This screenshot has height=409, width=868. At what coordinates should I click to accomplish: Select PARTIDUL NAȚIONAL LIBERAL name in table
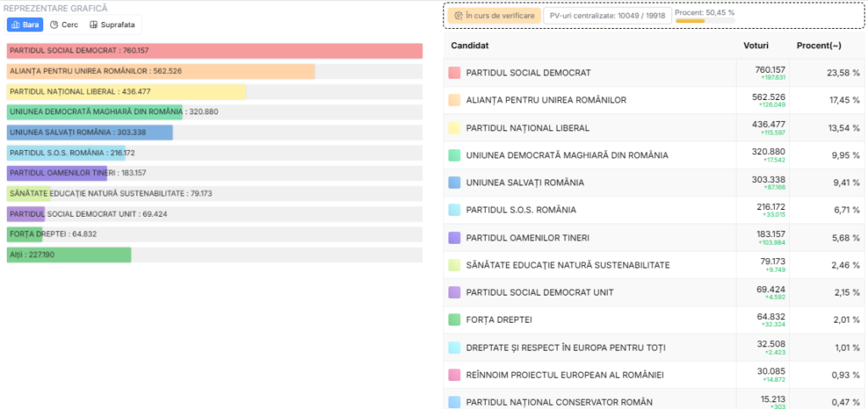tap(527, 128)
